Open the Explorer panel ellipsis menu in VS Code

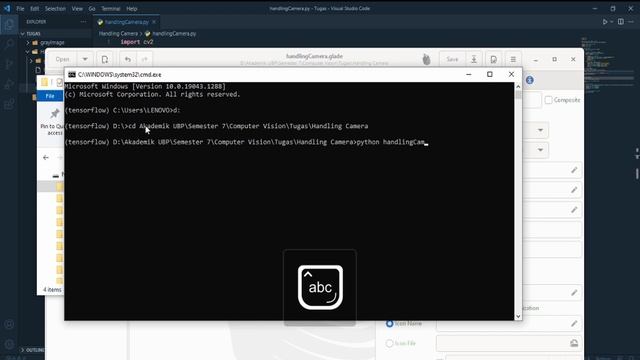83,22
